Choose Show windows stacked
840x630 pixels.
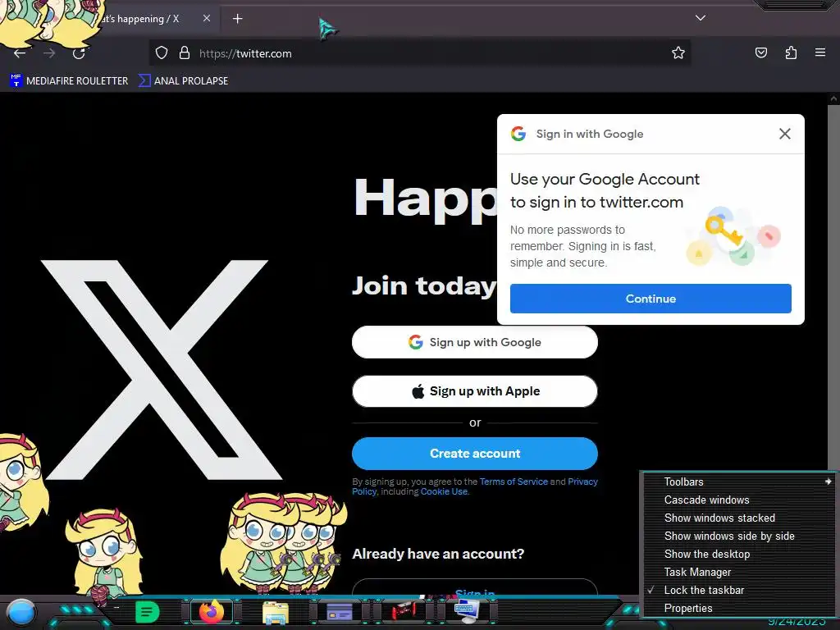pos(739,518)
